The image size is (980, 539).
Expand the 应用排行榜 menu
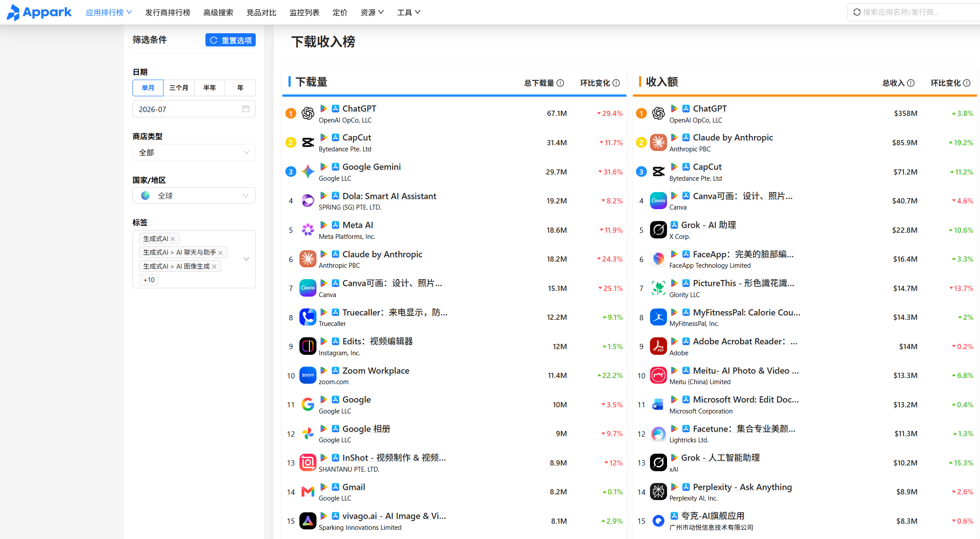(x=109, y=12)
